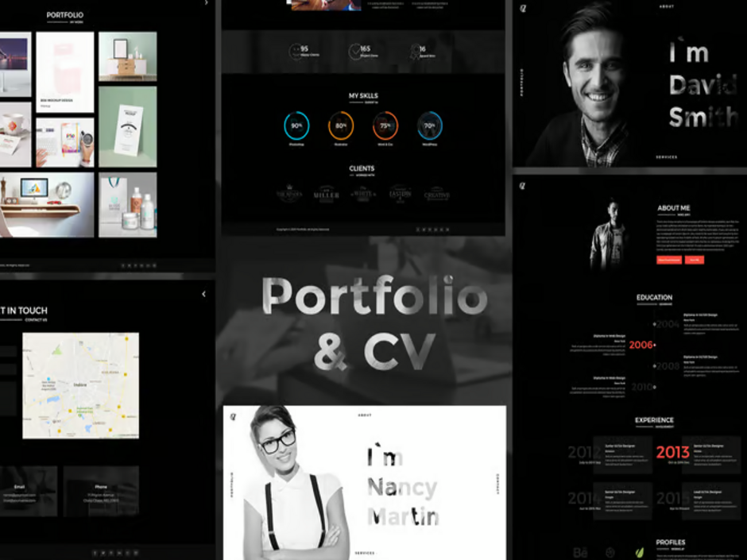
Task: Click the Behance profile icon
Action: 579,551
